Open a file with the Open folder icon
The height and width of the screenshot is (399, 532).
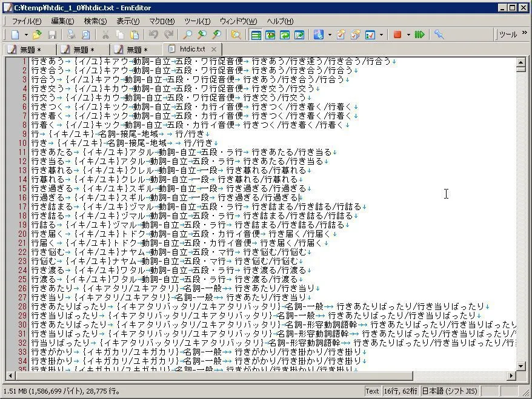point(38,35)
